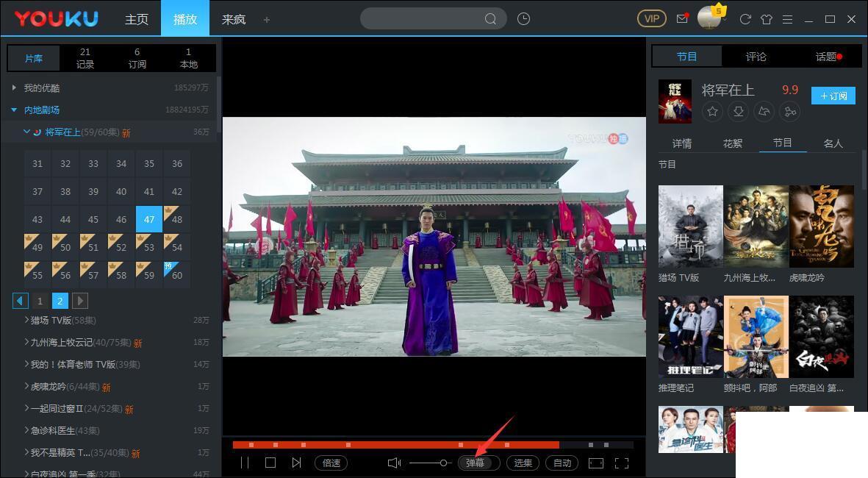Screen dimensions: 868x478
Task: Switch to the 评论 comments tab
Action: pyautogui.click(x=756, y=57)
